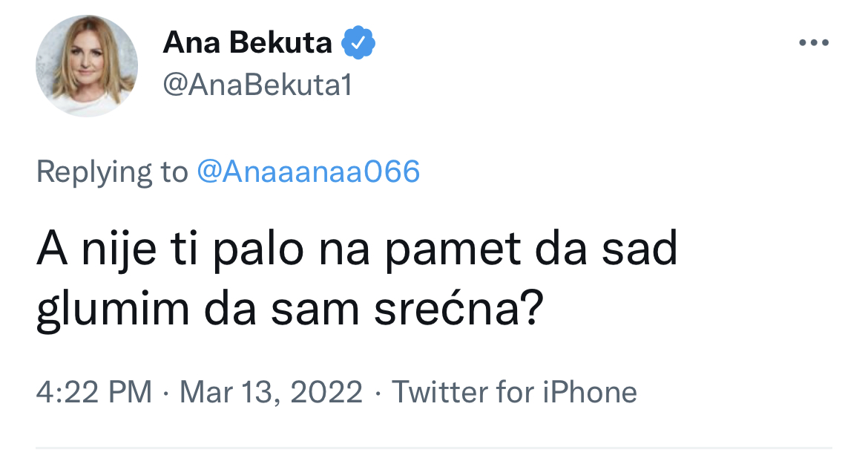868x467 pixels.
Task: Click the tweet line 'A nije ti palo na pamet'
Action: coord(280,250)
